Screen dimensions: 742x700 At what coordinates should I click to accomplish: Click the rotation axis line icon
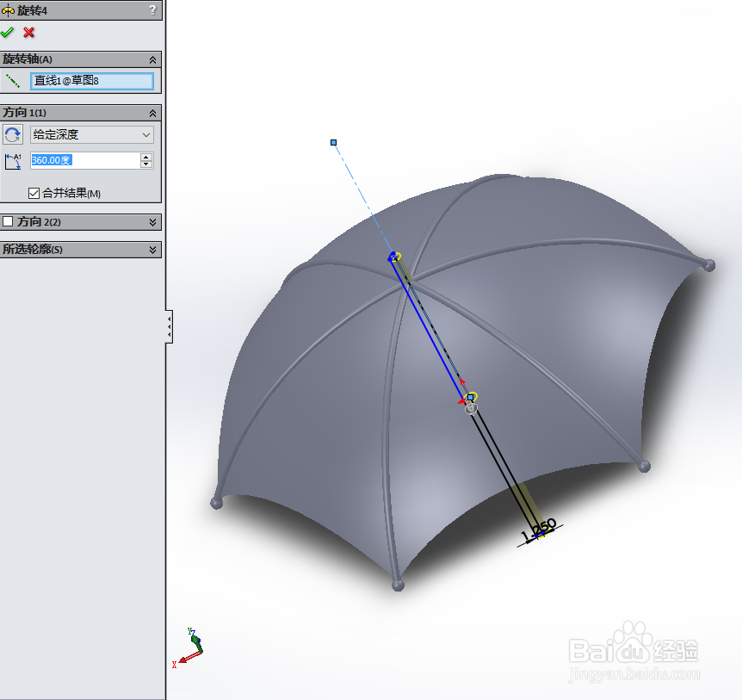tap(13, 81)
